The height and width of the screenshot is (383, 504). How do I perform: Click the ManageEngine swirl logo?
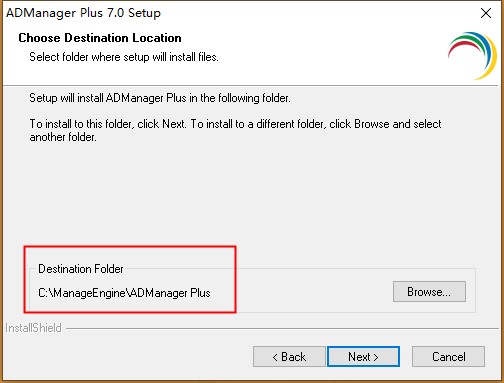pos(472,55)
